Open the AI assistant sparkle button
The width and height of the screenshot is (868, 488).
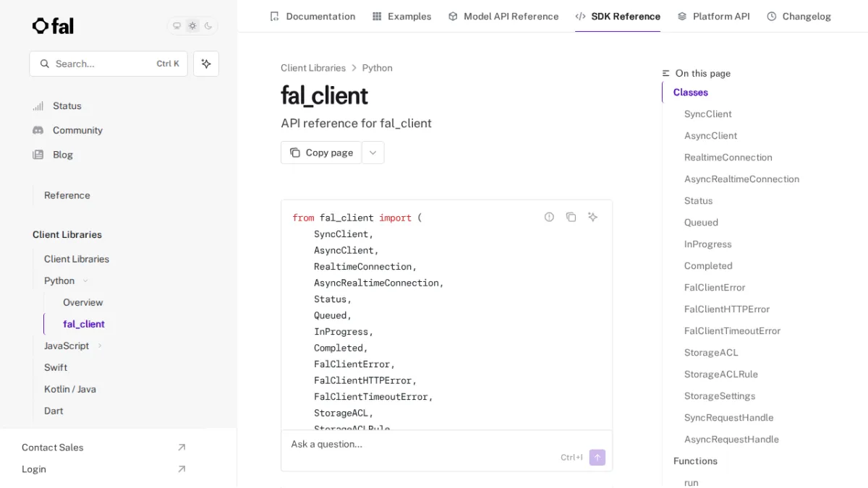click(206, 64)
